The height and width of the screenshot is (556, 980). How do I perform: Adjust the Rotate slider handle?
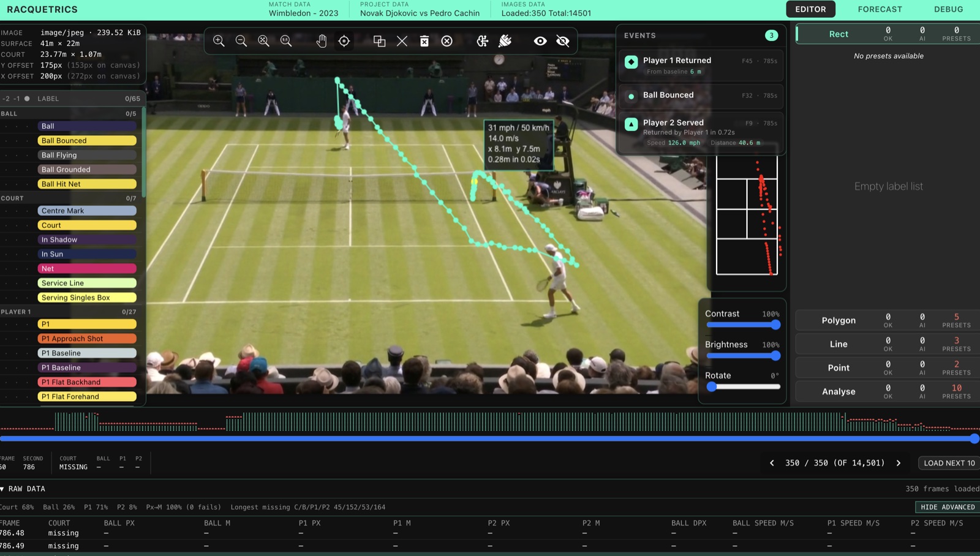pos(711,386)
